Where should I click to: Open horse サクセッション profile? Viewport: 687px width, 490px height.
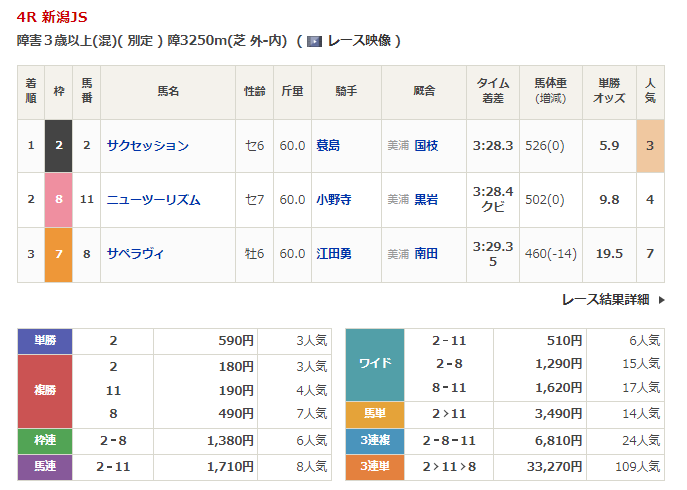[148, 146]
